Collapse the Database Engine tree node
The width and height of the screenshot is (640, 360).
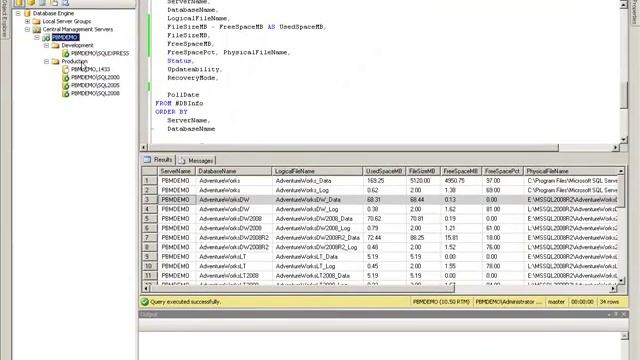pyautogui.click(x=18, y=13)
